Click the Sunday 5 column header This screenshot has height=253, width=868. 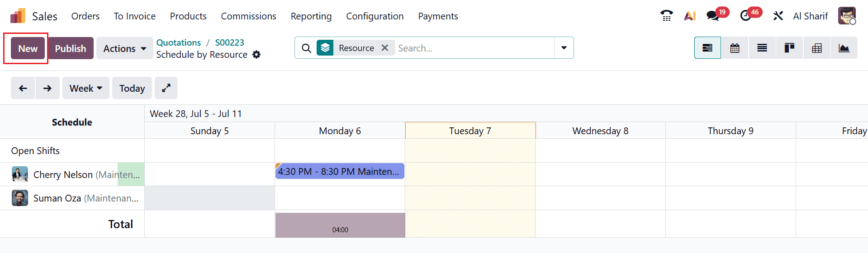[209, 131]
